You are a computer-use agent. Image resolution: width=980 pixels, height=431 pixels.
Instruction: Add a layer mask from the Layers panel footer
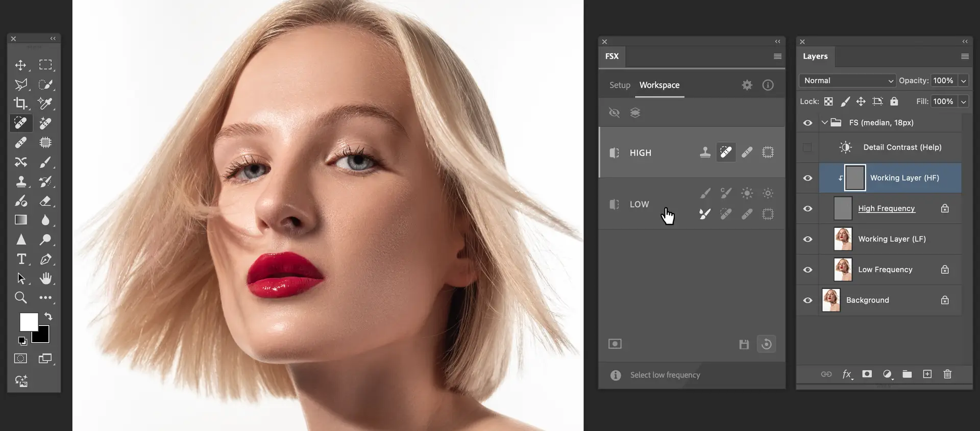point(867,374)
